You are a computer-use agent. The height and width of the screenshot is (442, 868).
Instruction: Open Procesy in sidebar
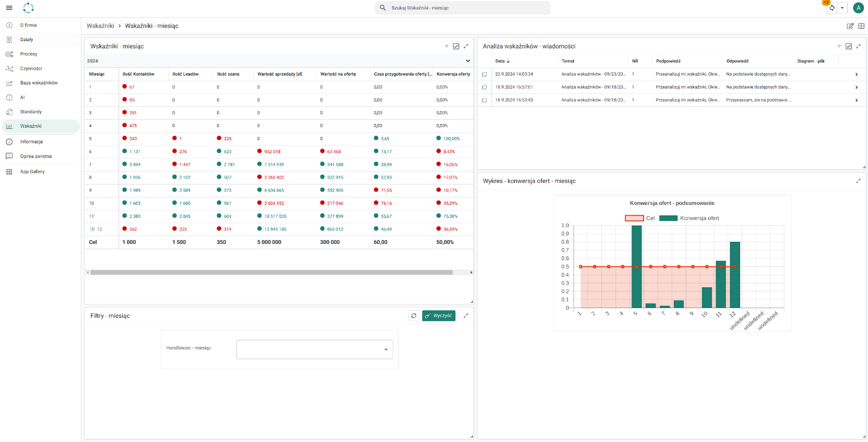click(x=41, y=54)
